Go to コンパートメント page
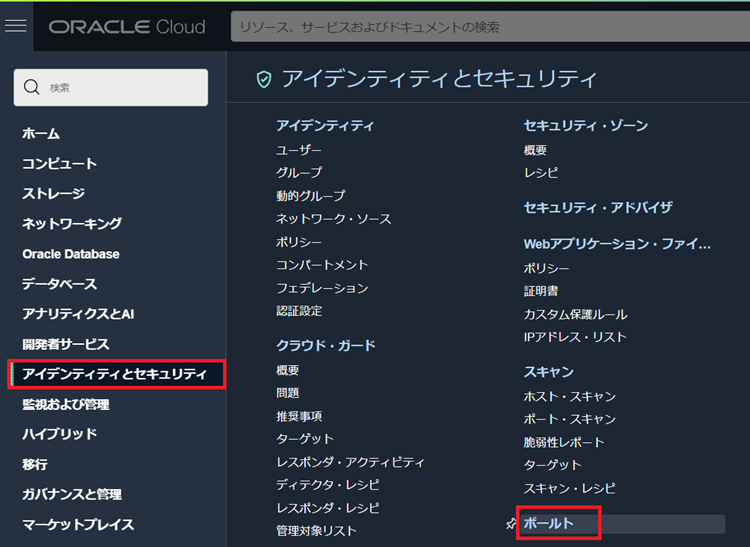This screenshot has height=547, width=750. 322,265
